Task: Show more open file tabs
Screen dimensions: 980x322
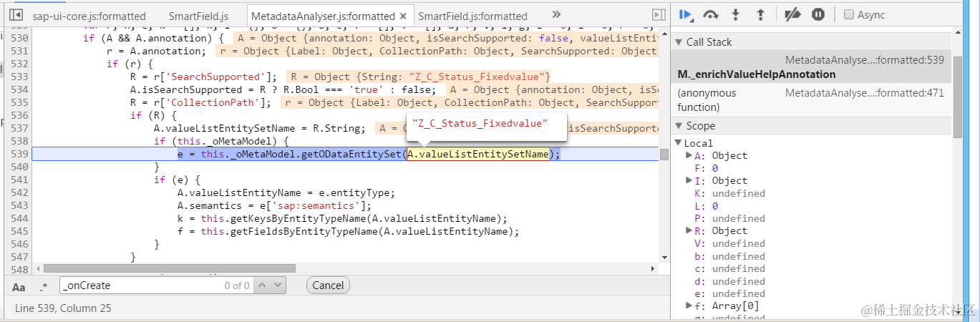Action: 556,14
